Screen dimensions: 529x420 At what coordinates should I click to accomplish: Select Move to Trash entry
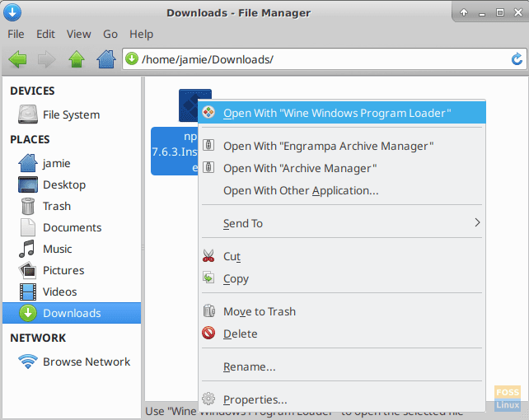342,311
